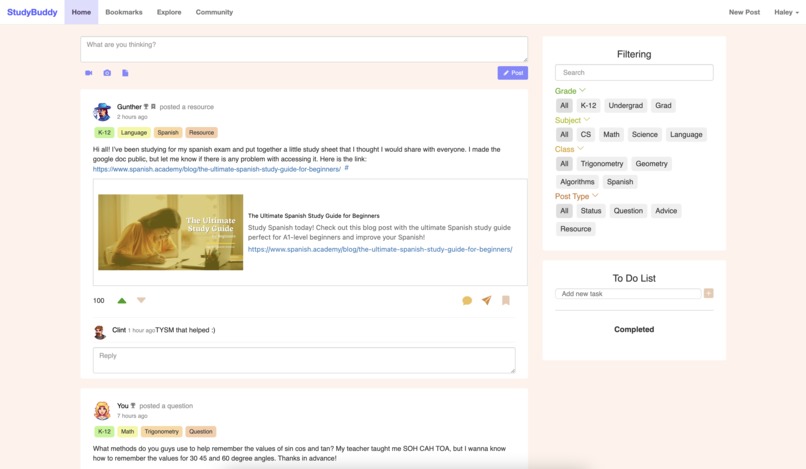
Task: Click the video camera attachment icon
Action: point(88,73)
